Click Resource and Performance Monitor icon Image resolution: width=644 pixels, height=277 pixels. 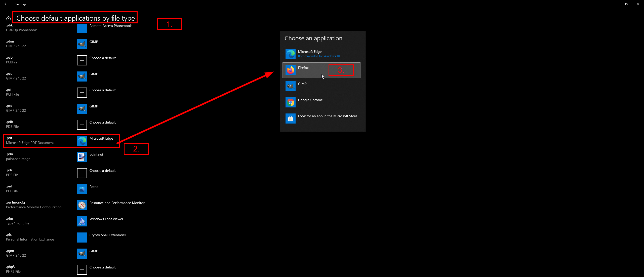click(x=82, y=205)
